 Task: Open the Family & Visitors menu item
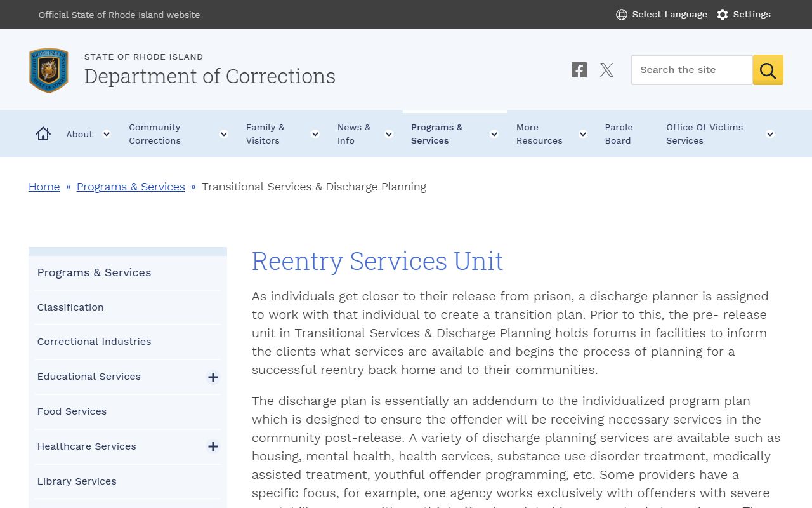point(265,134)
